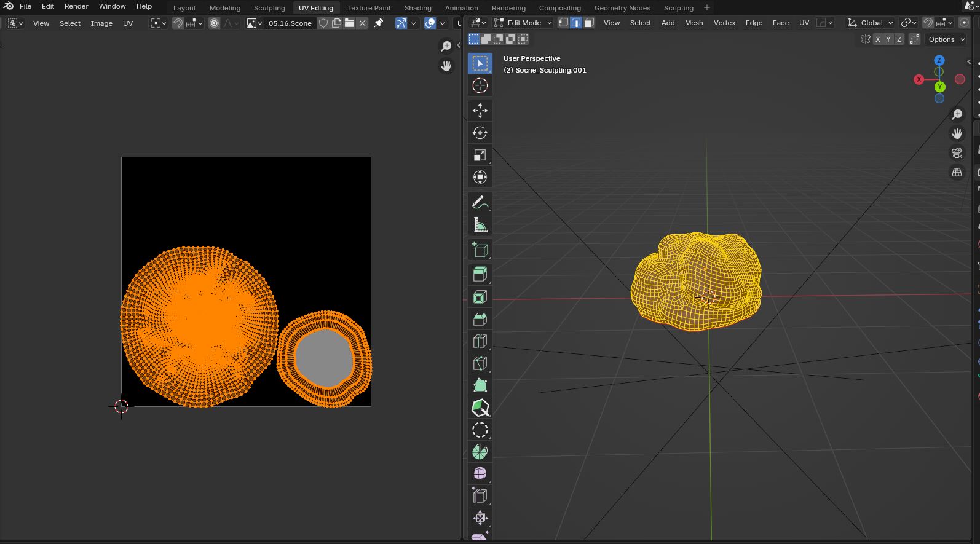This screenshot has height=544, width=980.
Task: Select the Scale tool
Action: (x=480, y=155)
